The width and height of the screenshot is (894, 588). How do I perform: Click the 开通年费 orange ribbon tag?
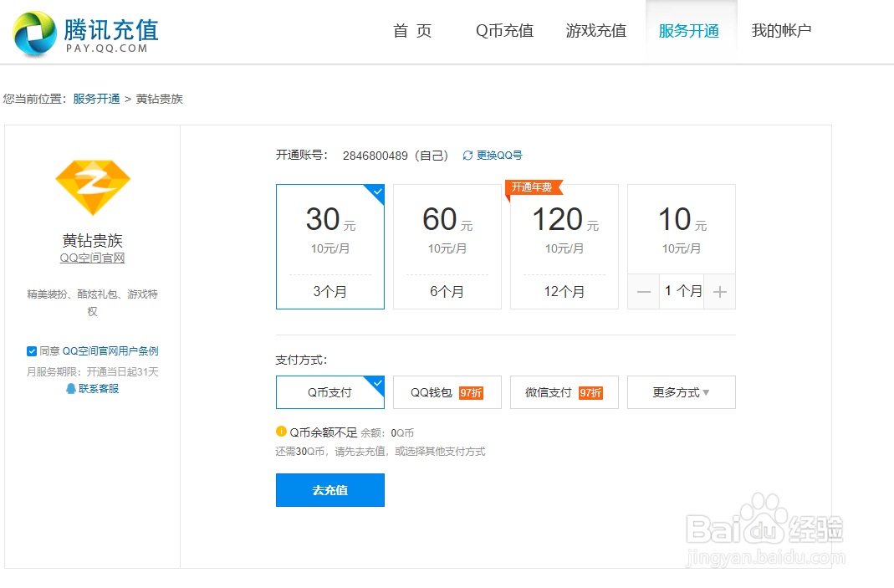pos(534,187)
